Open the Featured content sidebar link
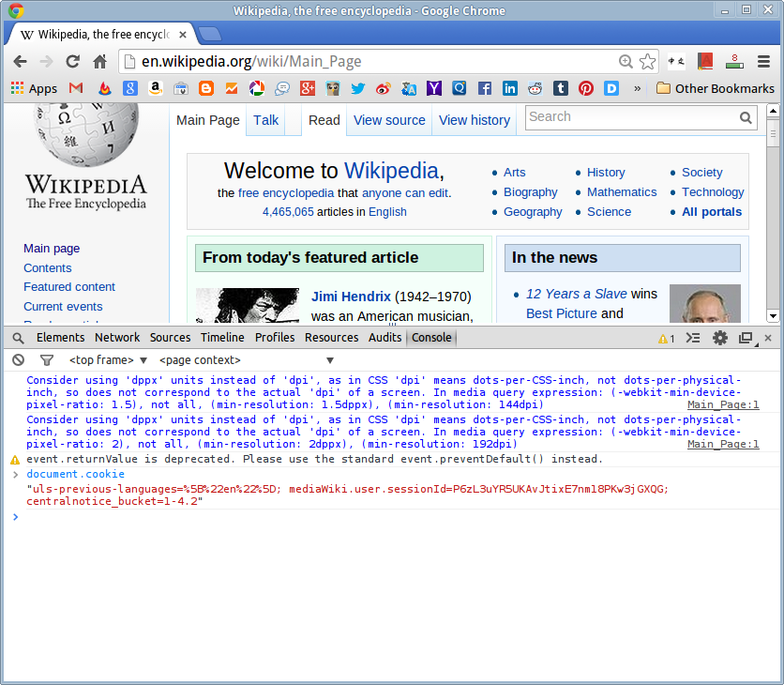Screen dimensions: 784x685 [69, 287]
